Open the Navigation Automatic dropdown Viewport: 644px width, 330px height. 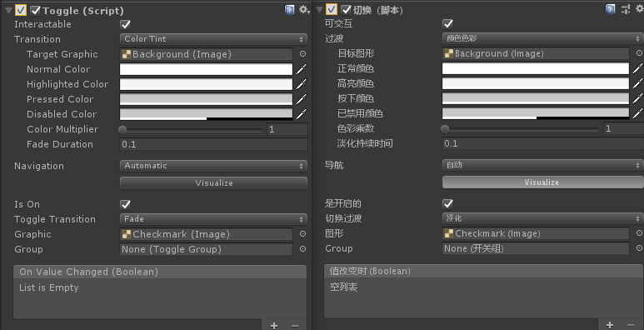pyautogui.click(x=213, y=166)
